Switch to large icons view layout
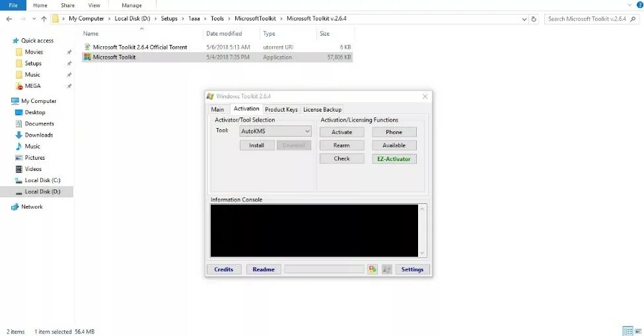The image size is (644, 336). point(638,331)
